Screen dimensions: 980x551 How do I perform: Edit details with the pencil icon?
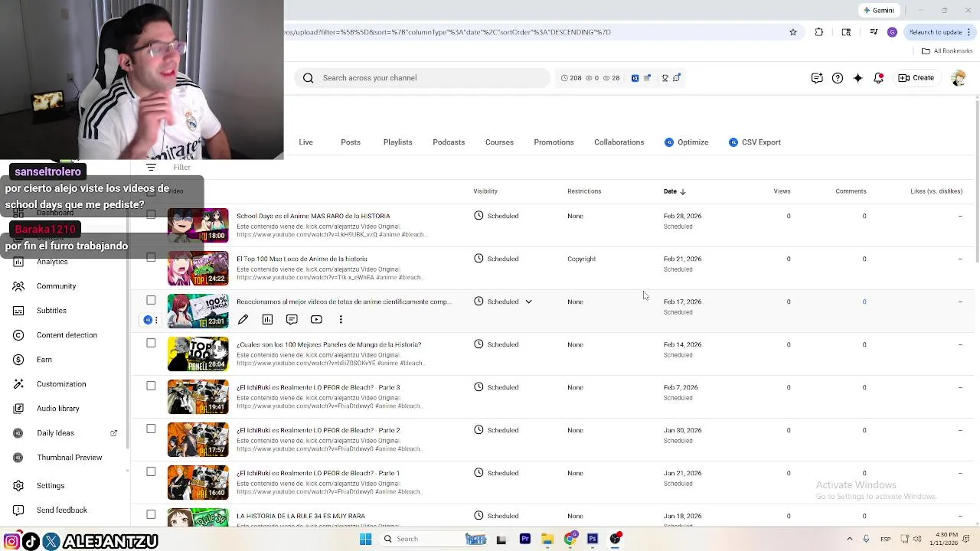coord(243,320)
